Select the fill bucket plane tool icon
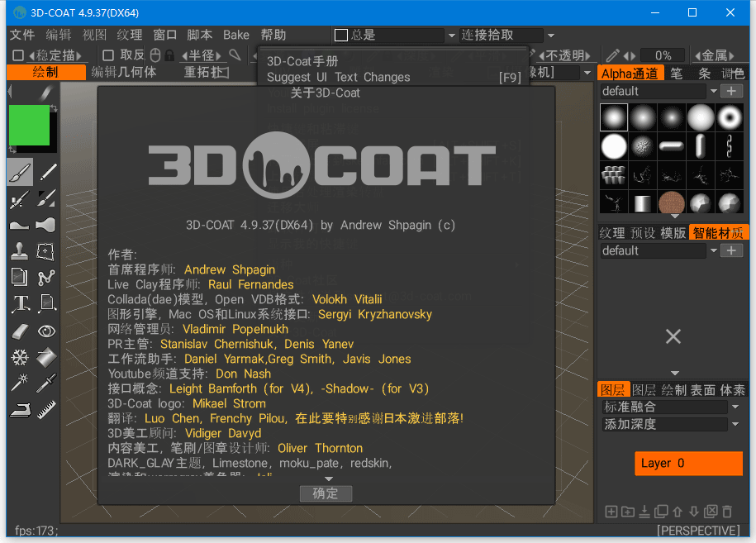The width and height of the screenshot is (756, 543). [47, 357]
